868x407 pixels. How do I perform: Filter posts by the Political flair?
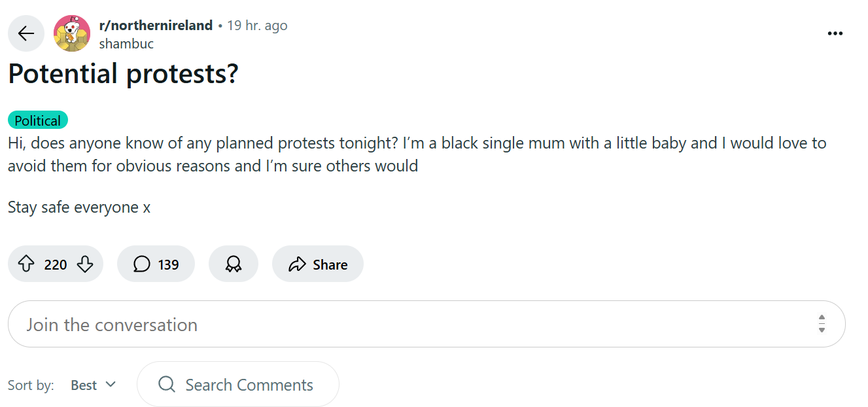tap(38, 120)
